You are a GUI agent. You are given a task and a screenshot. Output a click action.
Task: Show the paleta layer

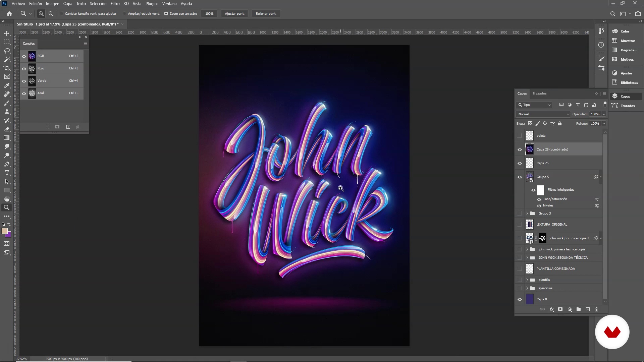click(x=520, y=136)
